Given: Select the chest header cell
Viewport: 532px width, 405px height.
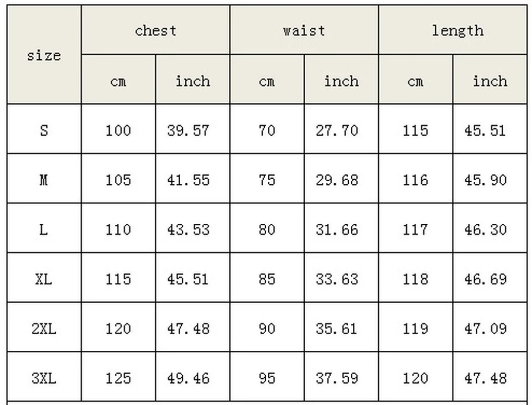Looking at the screenshot, I should [x=155, y=30].
